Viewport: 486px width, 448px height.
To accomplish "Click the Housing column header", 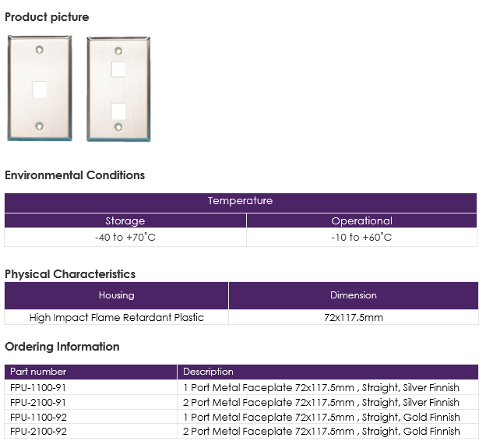I will click(117, 295).
